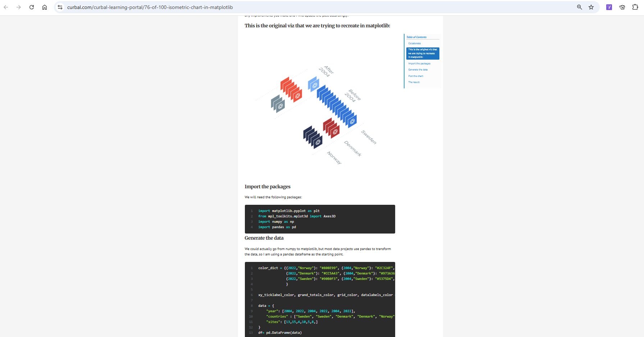644x337 pixels.
Task: Click the address bar URL
Action: (x=150, y=7)
